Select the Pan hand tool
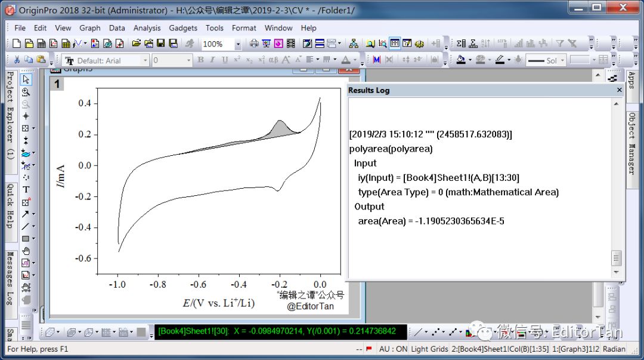 26,251
